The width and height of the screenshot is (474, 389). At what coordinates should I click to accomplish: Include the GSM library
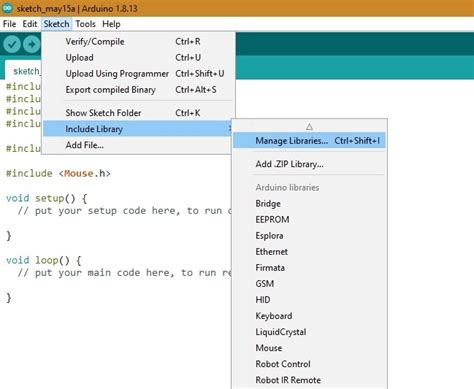click(x=309, y=284)
